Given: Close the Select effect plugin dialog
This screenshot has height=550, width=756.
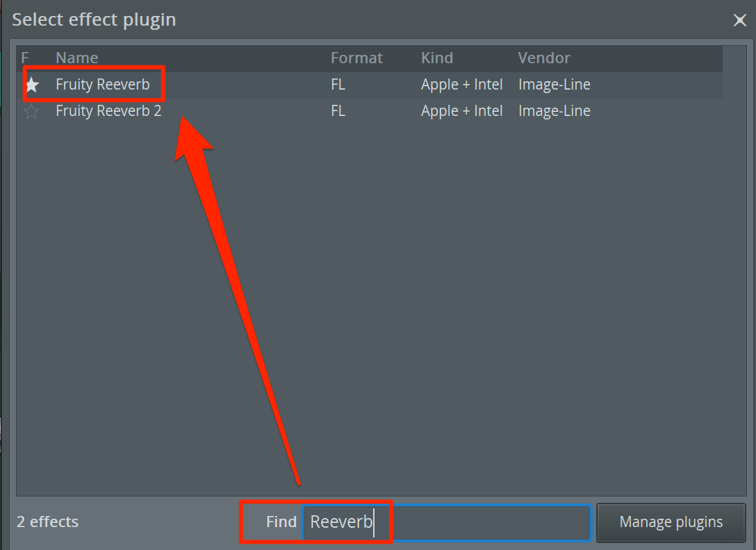Looking at the screenshot, I should [739, 20].
